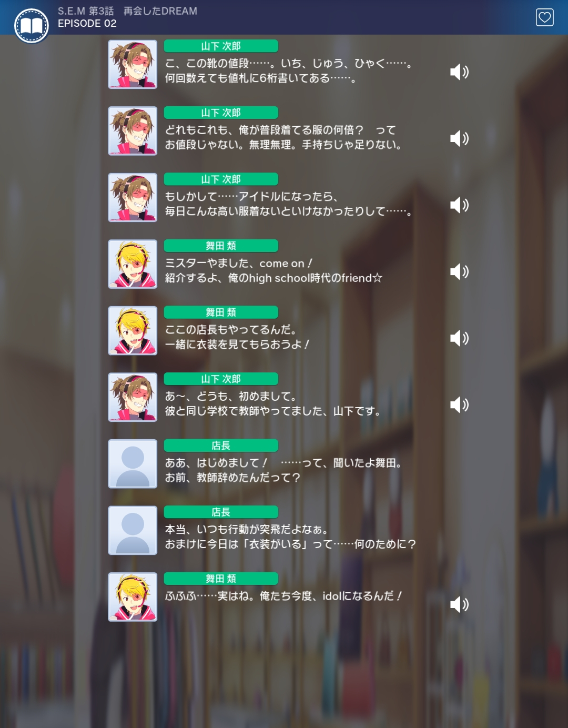Play voice for the 'come on' line
The height and width of the screenshot is (728, 568).
pyautogui.click(x=459, y=271)
